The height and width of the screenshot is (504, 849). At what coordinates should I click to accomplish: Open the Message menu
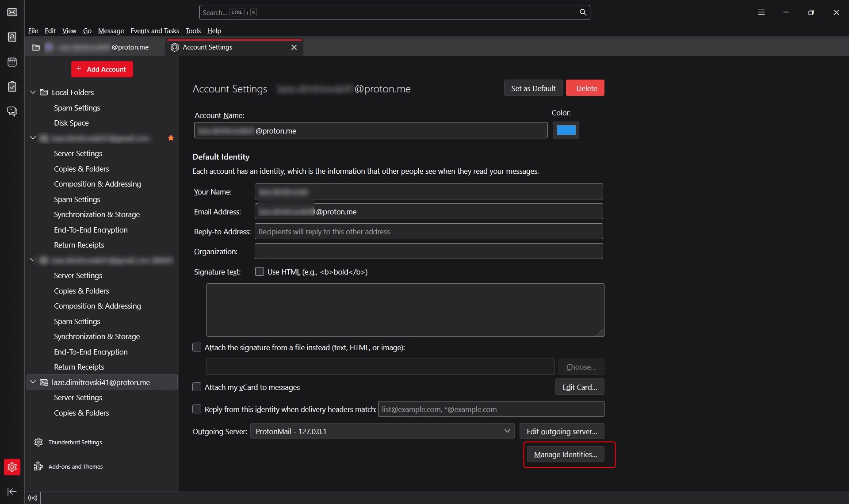click(111, 31)
